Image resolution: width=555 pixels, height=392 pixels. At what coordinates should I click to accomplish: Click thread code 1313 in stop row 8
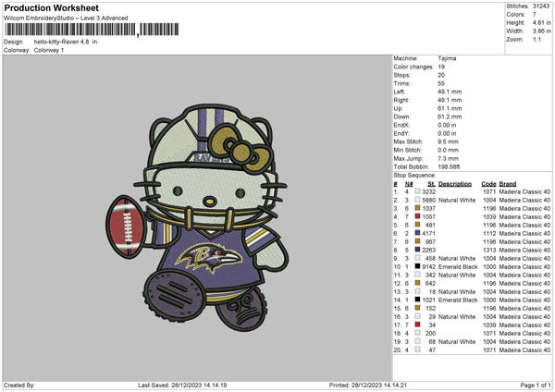(489, 251)
